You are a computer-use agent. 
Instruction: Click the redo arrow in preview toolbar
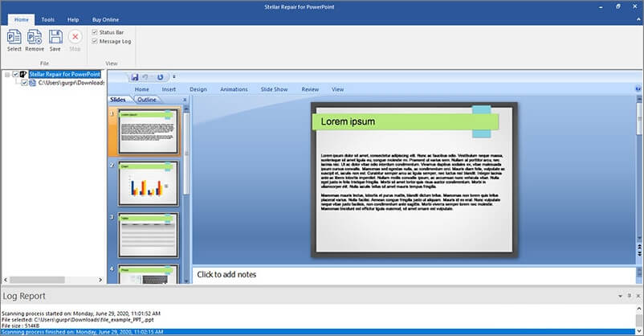pos(160,77)
